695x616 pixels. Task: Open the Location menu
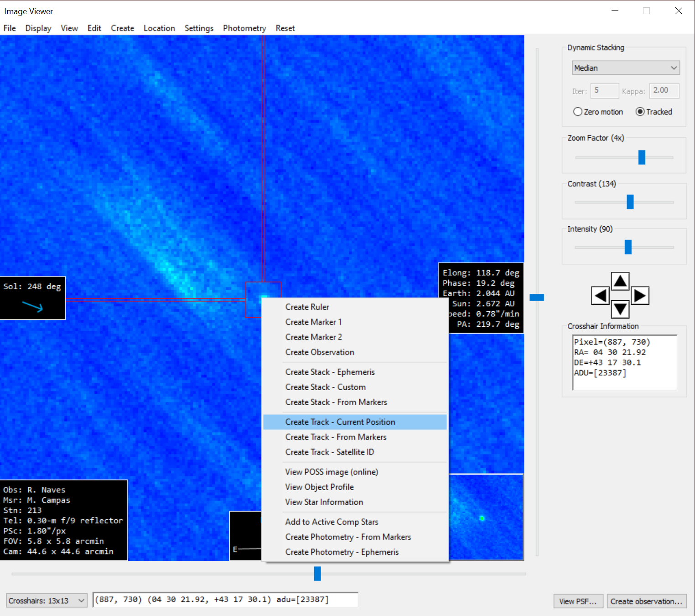159,28
